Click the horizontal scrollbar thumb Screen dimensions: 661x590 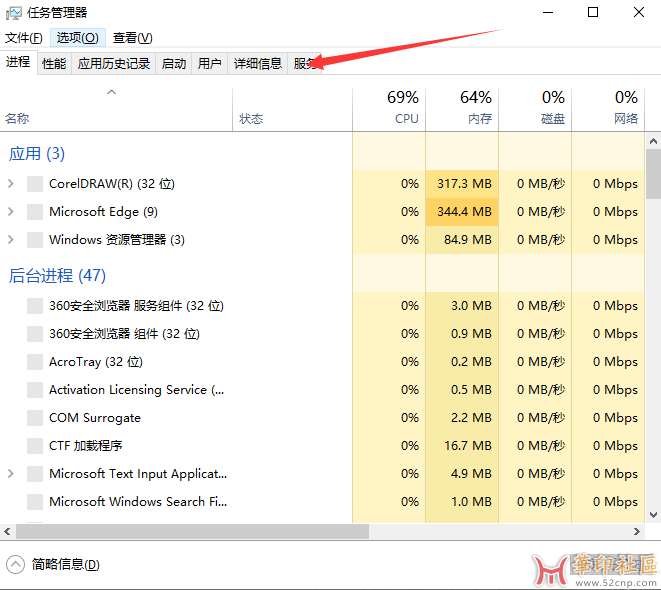(192, 531)
